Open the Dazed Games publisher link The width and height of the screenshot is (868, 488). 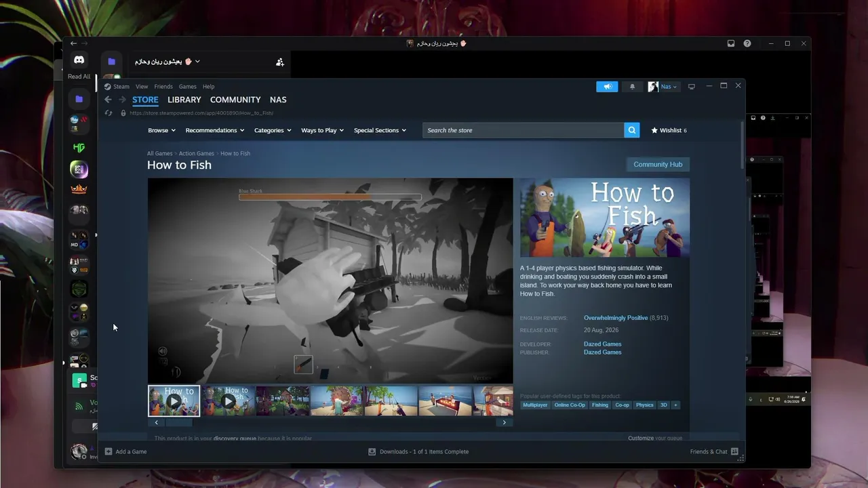click(x=603, y=352)
